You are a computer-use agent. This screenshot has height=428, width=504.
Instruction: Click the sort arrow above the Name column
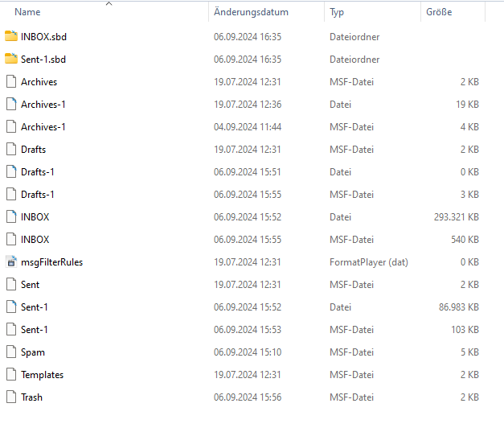(109, 4)
